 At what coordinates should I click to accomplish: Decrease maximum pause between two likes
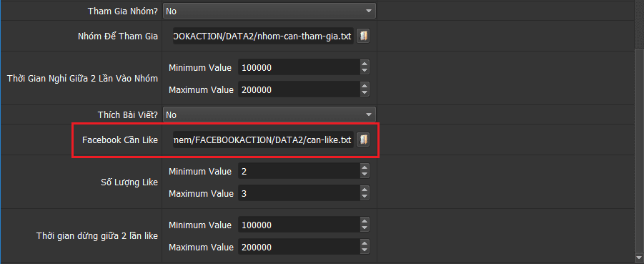365,251
